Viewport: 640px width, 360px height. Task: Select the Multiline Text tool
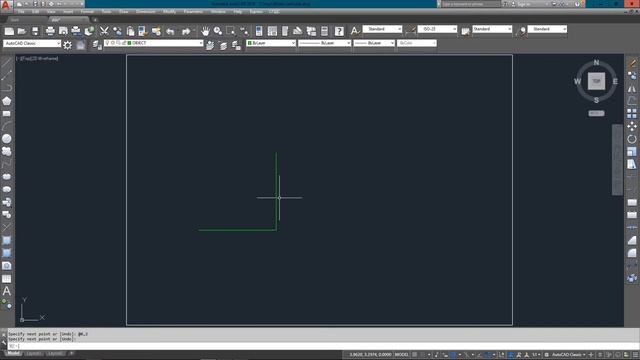pyautogui.click(x=7, y=291)
